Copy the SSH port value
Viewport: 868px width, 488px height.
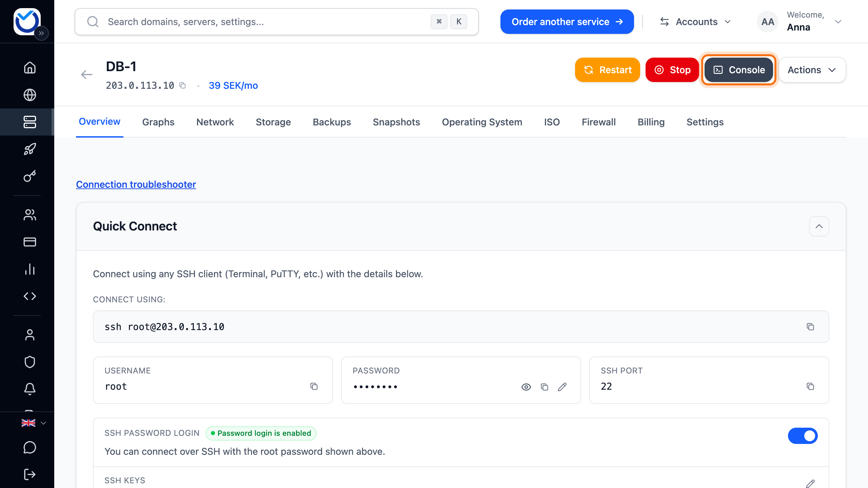[810, 386]
